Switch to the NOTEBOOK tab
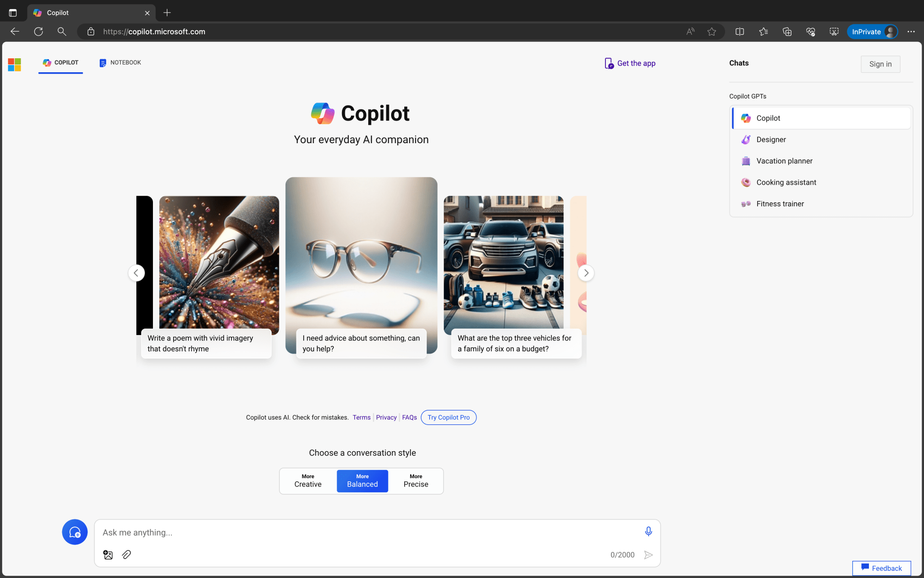This screenshot has height=578, width=924. pyautogui.click(x=120, y=63)
